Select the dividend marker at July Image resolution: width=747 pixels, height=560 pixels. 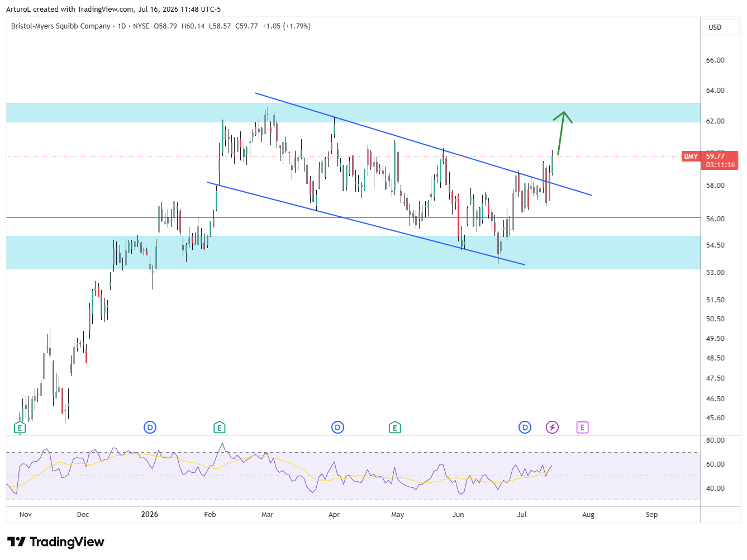point(525,428)
